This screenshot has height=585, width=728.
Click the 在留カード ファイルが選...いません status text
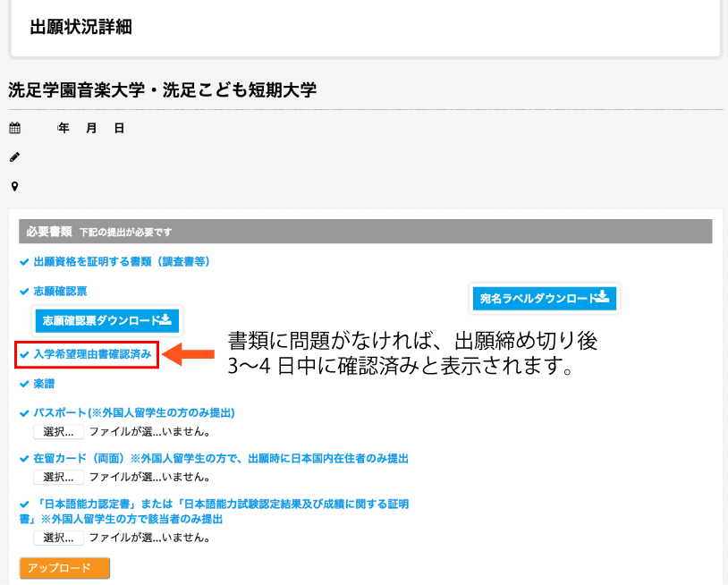tap(149, 478)
